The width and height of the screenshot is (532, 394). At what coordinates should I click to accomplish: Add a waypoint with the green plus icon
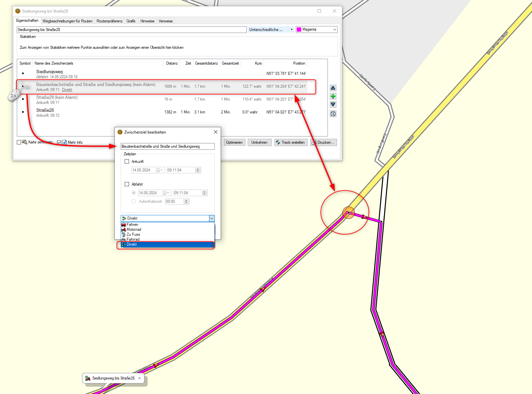(x=333, y=96)
